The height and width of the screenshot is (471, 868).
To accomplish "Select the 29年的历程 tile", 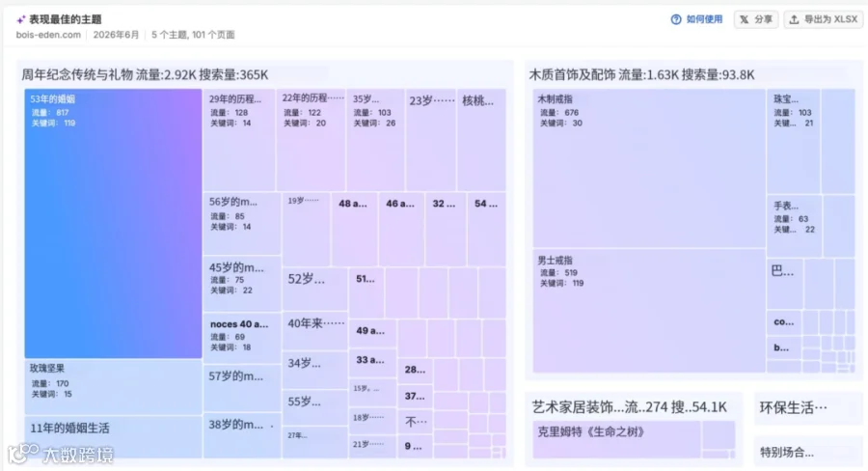I will (239, 140).
